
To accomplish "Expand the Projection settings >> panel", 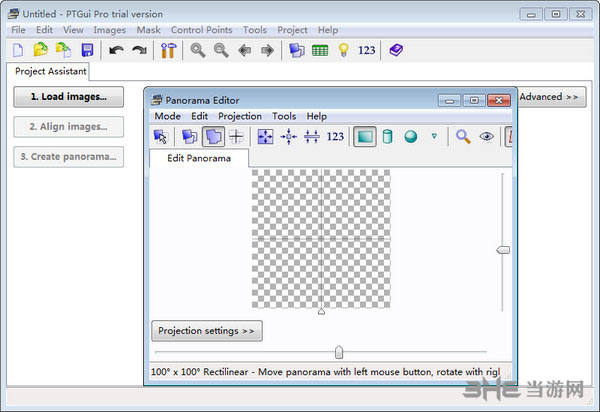I will coord(207,330).
